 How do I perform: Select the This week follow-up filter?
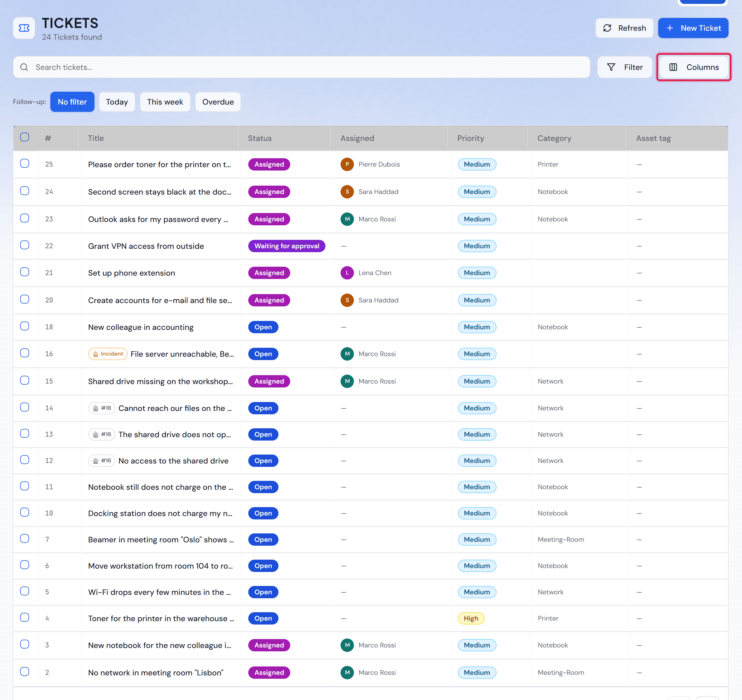pos(165,102)
